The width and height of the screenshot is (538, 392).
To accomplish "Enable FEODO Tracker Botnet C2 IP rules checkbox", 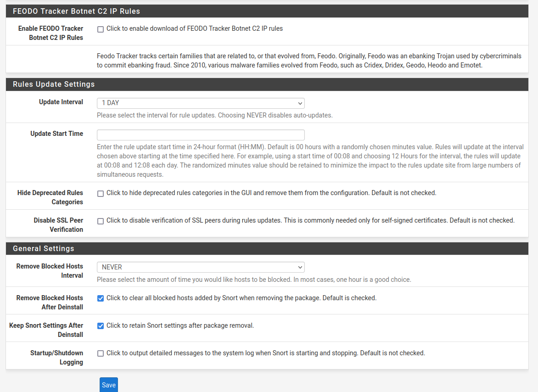I will coord(101,29).
